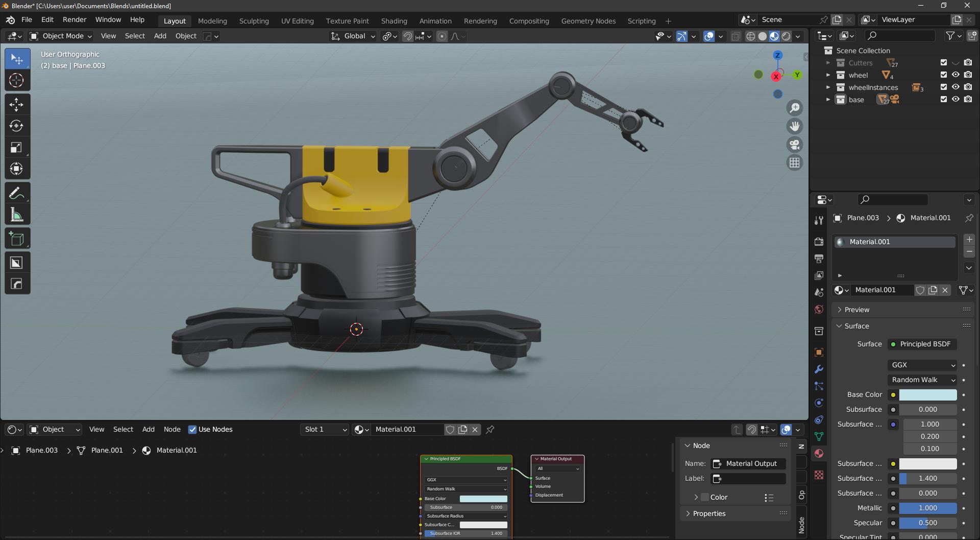The height and width of the screenshot is (540, 980).
Task: Switch to wireframe viewport shading
Action: coord(750,36)
